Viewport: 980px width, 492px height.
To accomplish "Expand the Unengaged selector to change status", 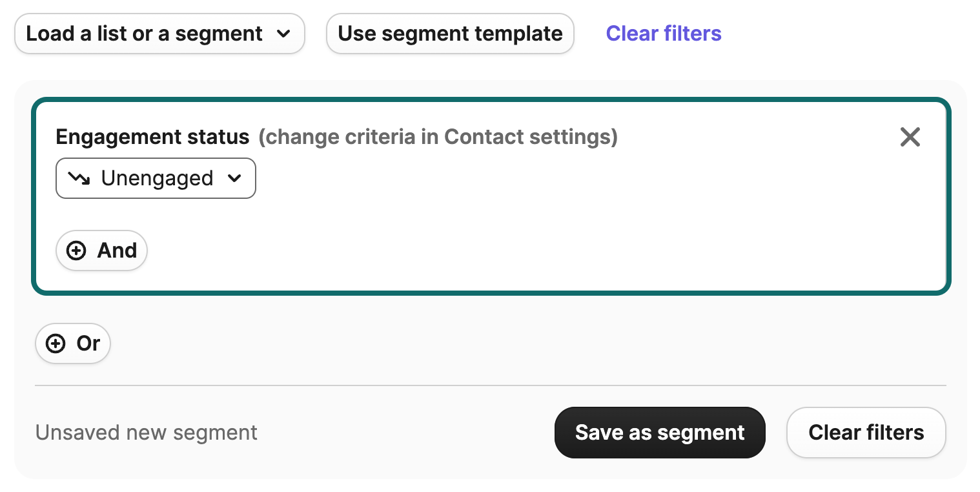I will [x=156, y=178].
